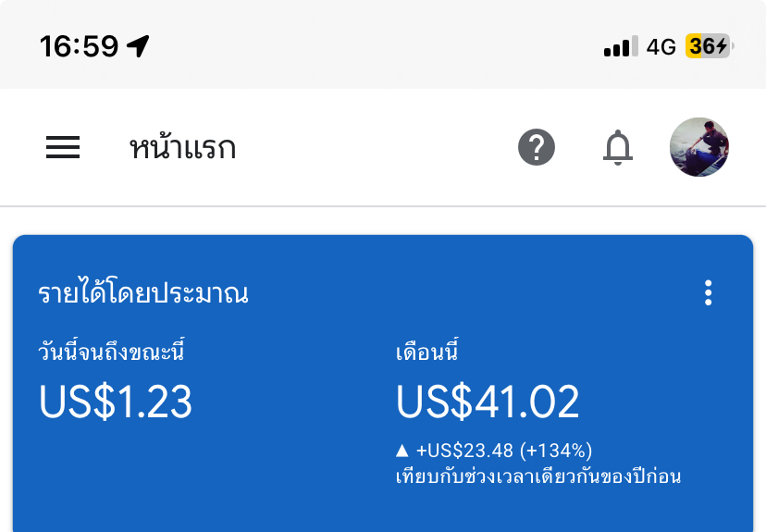Select this month's earnings US$41.02
The width and height of the screenshot is (766, 532).
[488, 402]
